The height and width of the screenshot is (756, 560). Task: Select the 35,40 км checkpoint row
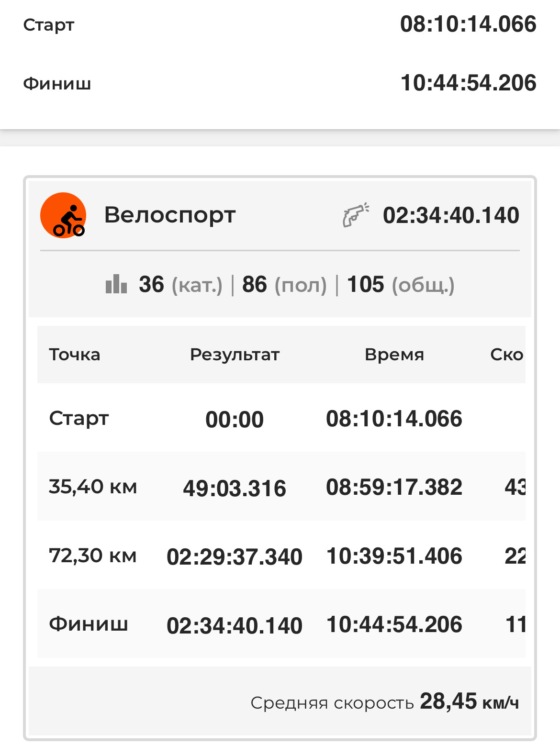pos(281,487)
